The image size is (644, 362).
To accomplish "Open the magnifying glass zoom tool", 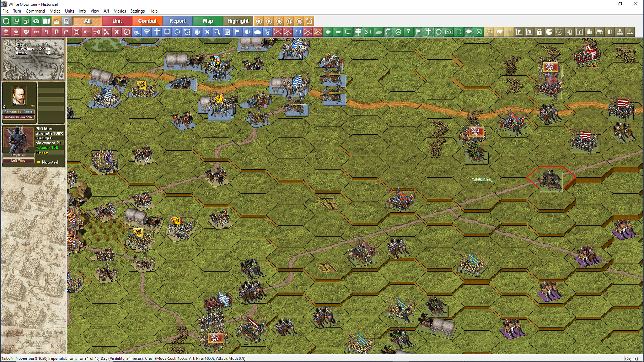I will point(216,32).
